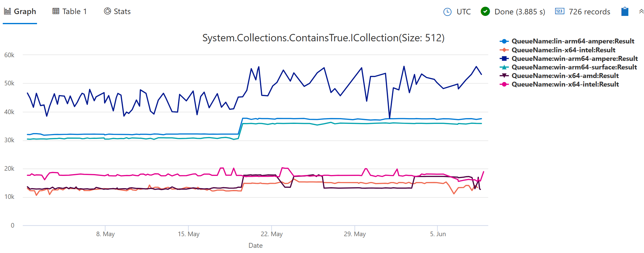Viewport: 644px width, 253px height.
Task: Click the Done (3.885 s) status text
Action: (x=520, y=11)
